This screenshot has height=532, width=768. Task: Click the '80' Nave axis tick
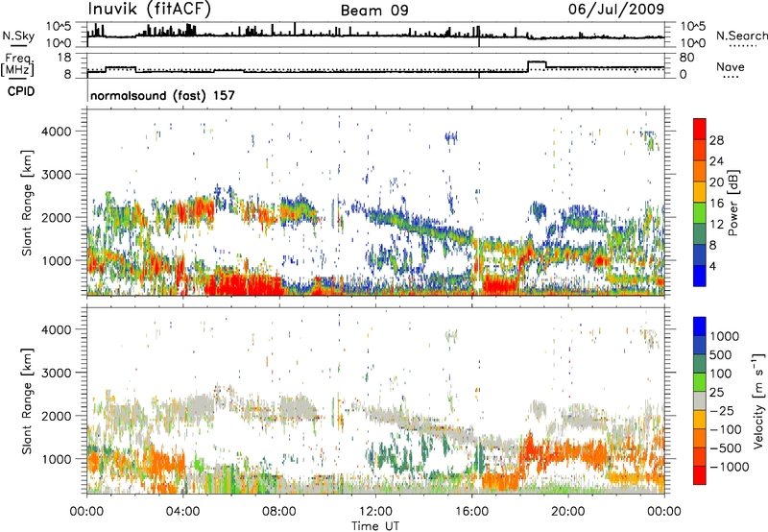coord(686,58)
